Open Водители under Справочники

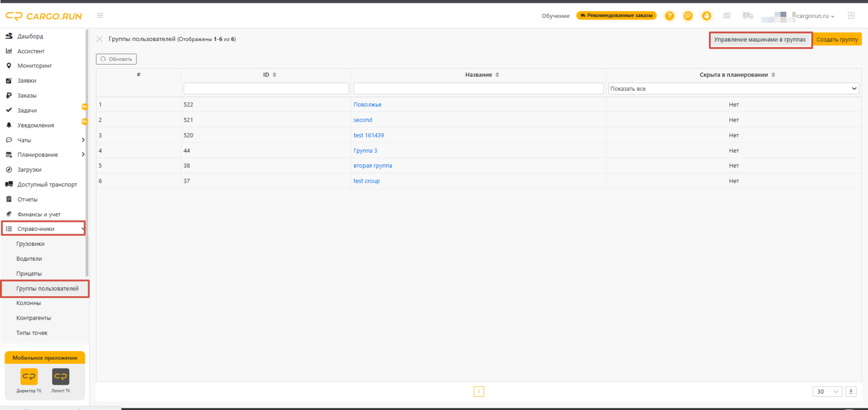point(29,259)
